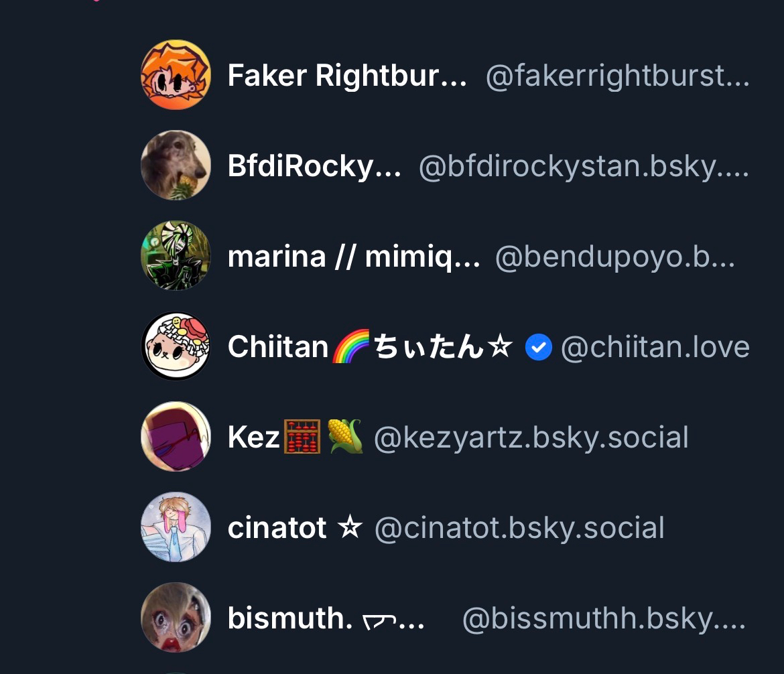Open Kez's purple avatar picture
This screenshot has height=674, width=784.
[x=176, y=437]
